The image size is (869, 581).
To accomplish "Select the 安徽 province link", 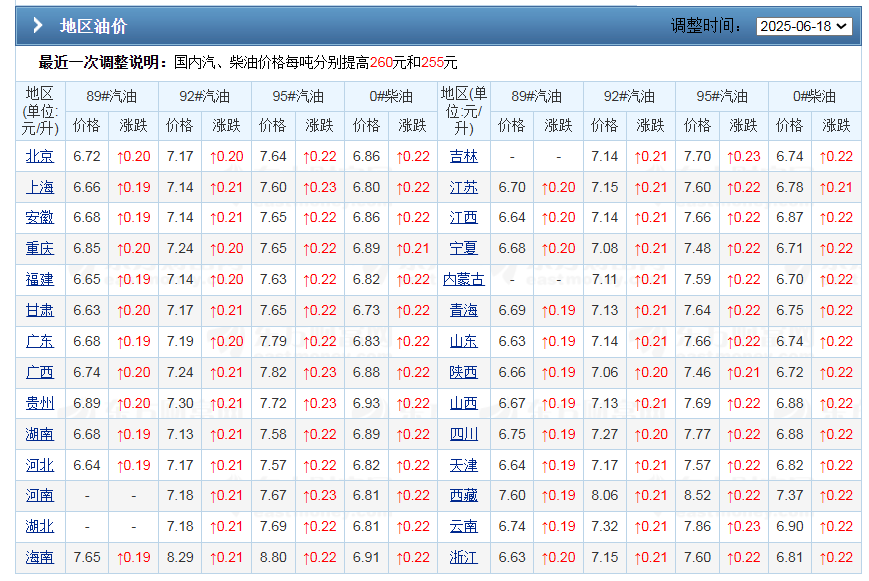I will [x=40, y=217].
